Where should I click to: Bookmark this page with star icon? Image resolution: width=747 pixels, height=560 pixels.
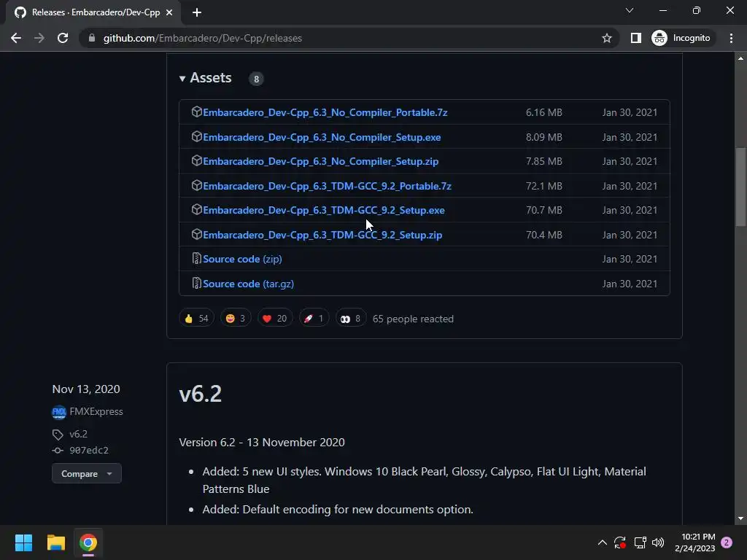point(606,38)
